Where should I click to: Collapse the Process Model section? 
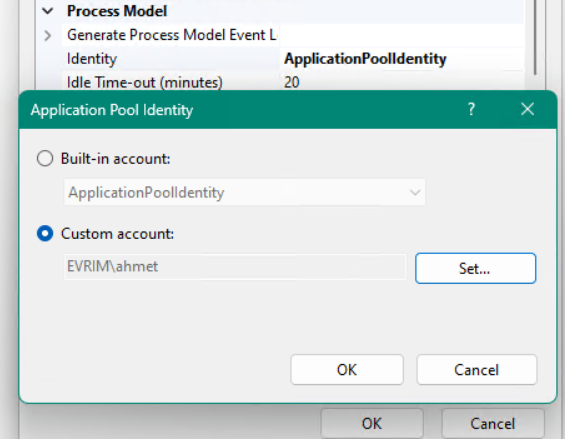pyautogui.click(x=48, y=11)
